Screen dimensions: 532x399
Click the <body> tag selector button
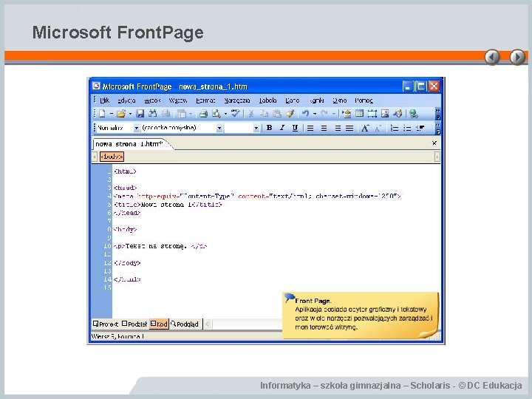point(112,157)
